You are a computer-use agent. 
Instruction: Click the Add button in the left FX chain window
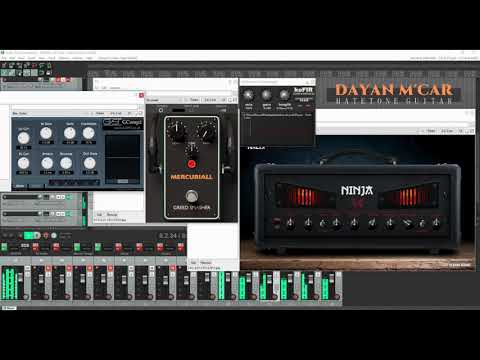[x=99, y=214]
